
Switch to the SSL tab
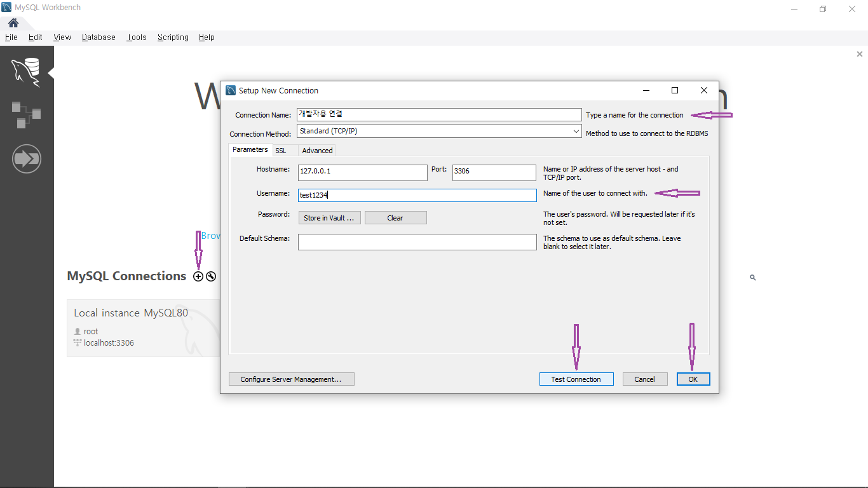281,151
